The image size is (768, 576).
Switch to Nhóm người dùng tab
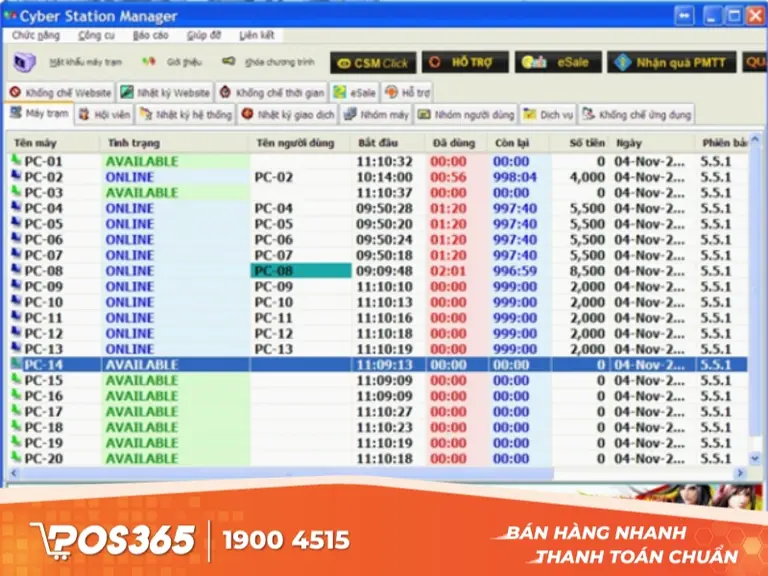466,115
